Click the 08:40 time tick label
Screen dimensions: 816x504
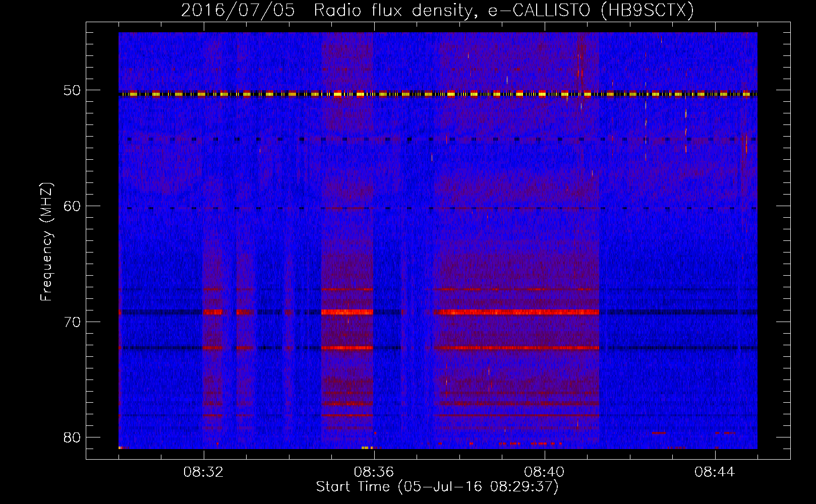click(x=544, y=472)
